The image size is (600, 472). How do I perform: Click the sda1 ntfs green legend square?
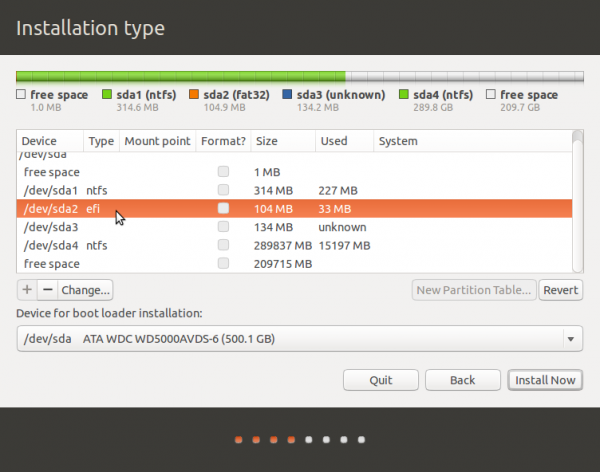(x=108, y=95)
